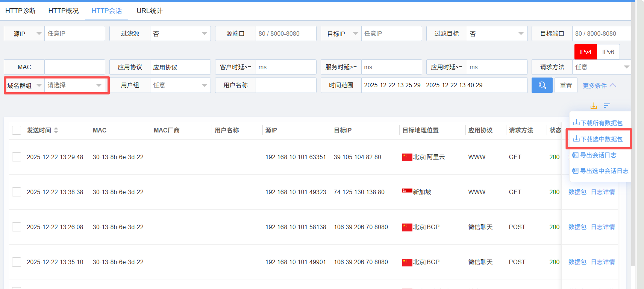Image resolution: width=644 pixels, height=289 pixels.
Task: Choose 下载所有数据包 from the download menu
Action: click(598, 123)
